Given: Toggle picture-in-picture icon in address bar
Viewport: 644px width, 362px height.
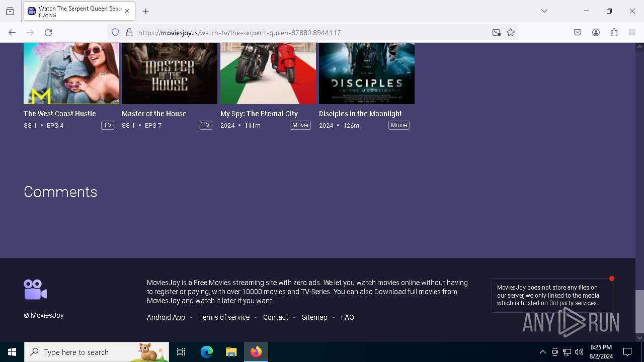Looking at the screenshot, I should [497, 33].
